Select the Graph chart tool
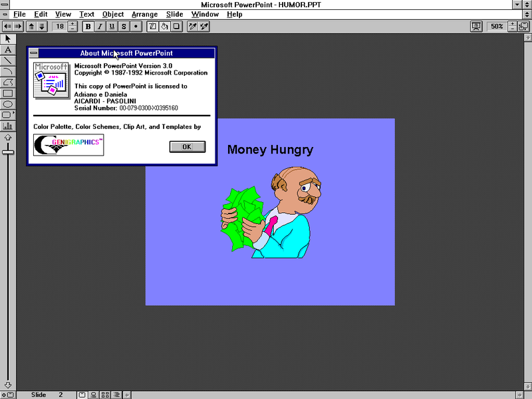This screenshot has width=532, height=399. [8, 126]
